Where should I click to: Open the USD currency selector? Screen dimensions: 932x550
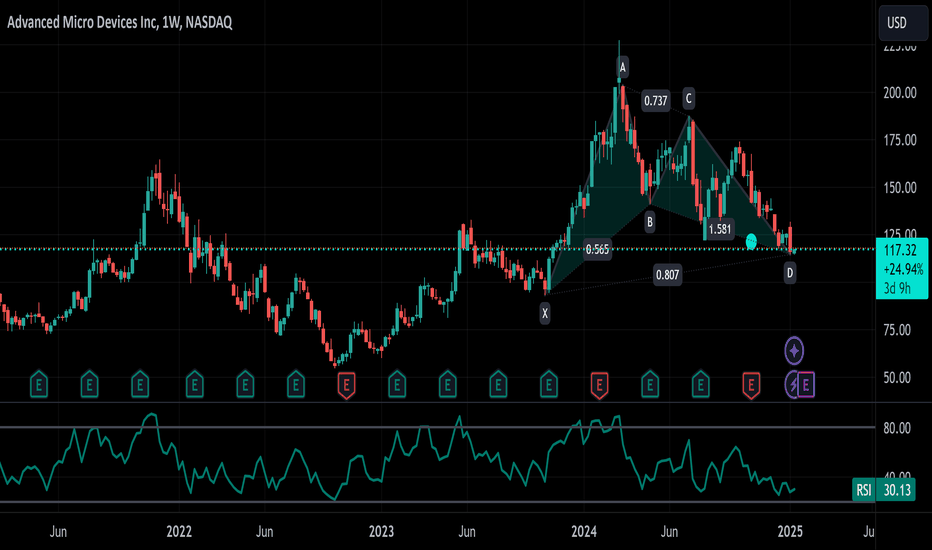coord(903,23)
